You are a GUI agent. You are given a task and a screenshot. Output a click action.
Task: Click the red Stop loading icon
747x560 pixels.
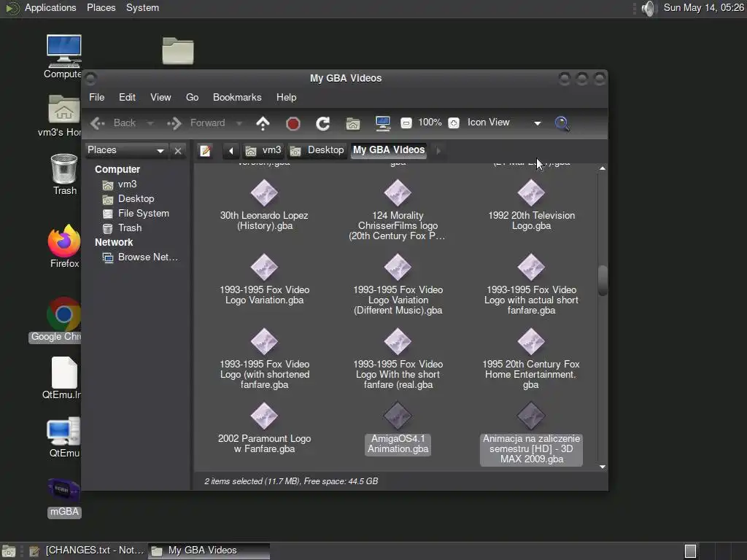pyautogui.click(x=293, y=123)
